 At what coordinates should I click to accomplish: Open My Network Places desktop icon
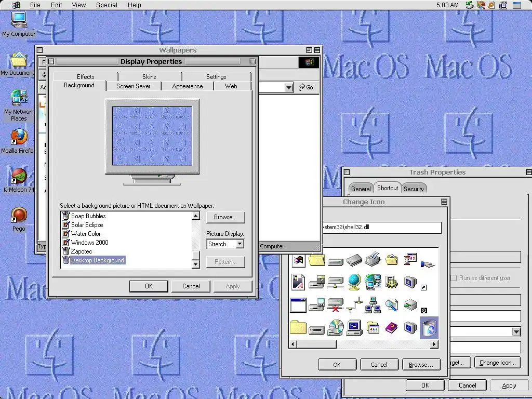pos(19,105)
